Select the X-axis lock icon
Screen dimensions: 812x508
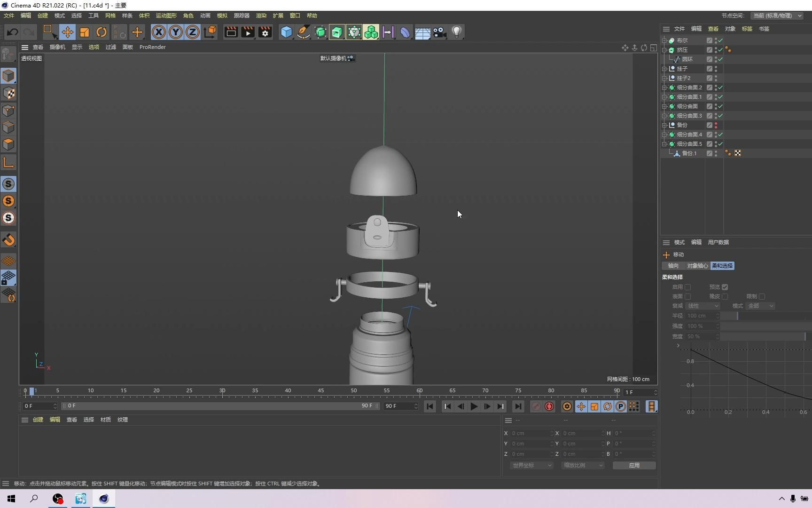click(x=158, y=32)
